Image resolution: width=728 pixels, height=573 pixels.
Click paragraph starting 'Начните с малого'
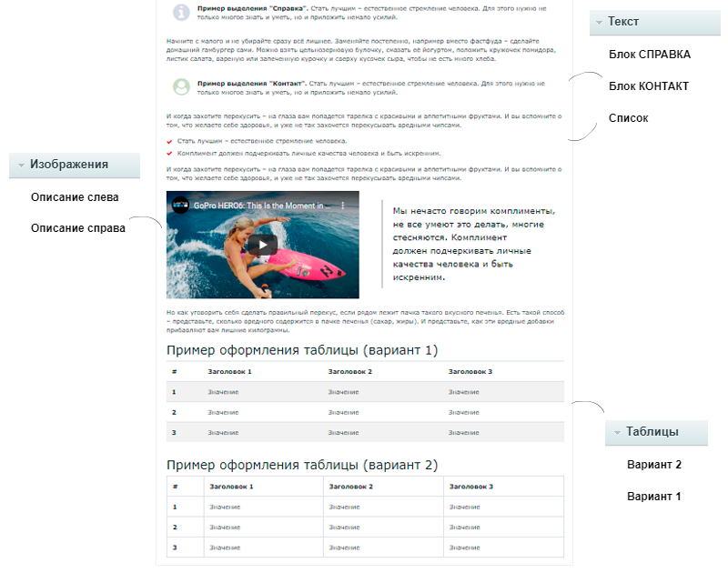tap(361, 50)
